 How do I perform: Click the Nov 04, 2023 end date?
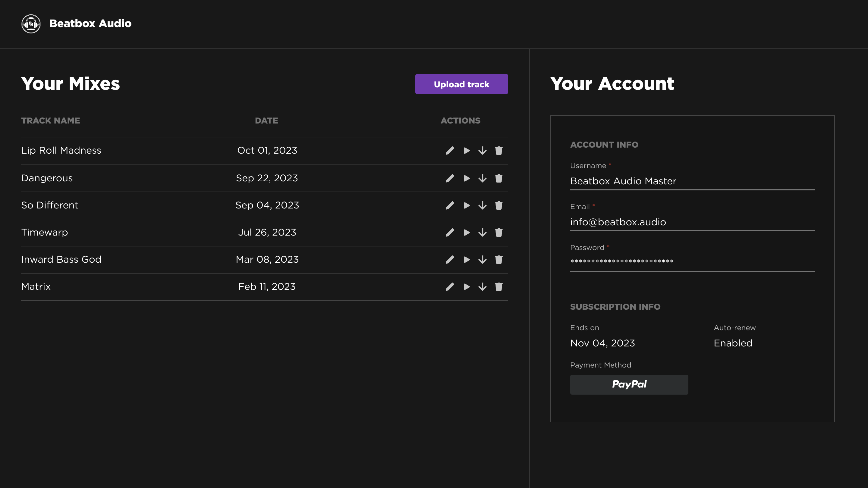click(602, 343)
